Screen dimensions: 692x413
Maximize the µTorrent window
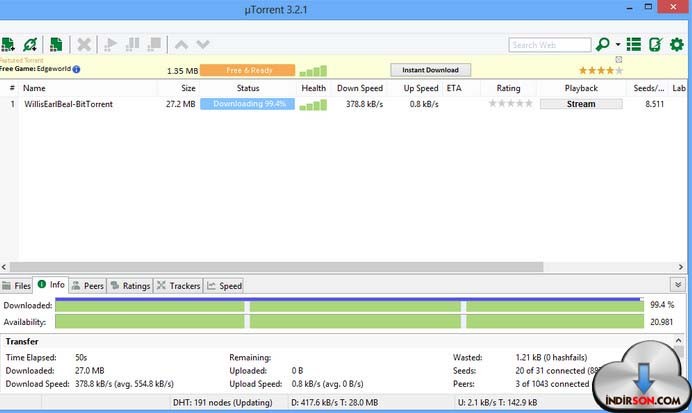(x=648, y=7)
